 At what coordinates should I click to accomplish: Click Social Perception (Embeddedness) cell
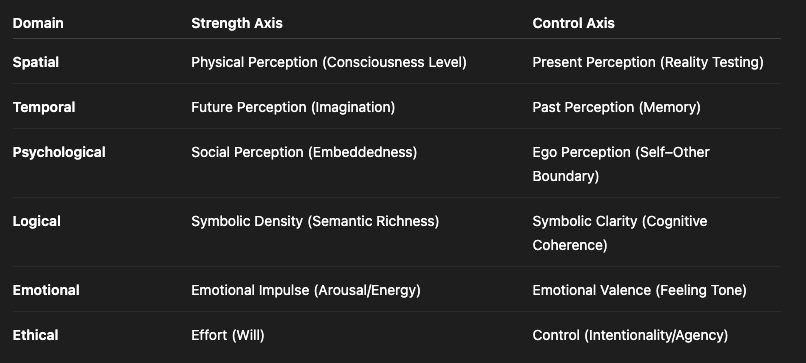pyautogui.click(x=304, y=153)
